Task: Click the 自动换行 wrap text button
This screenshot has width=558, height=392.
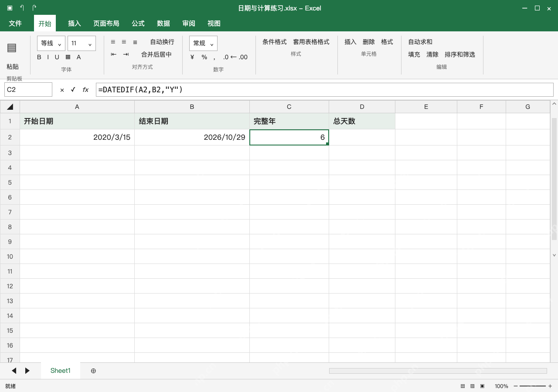Action: pyautogui.click(x=162, y=42)
